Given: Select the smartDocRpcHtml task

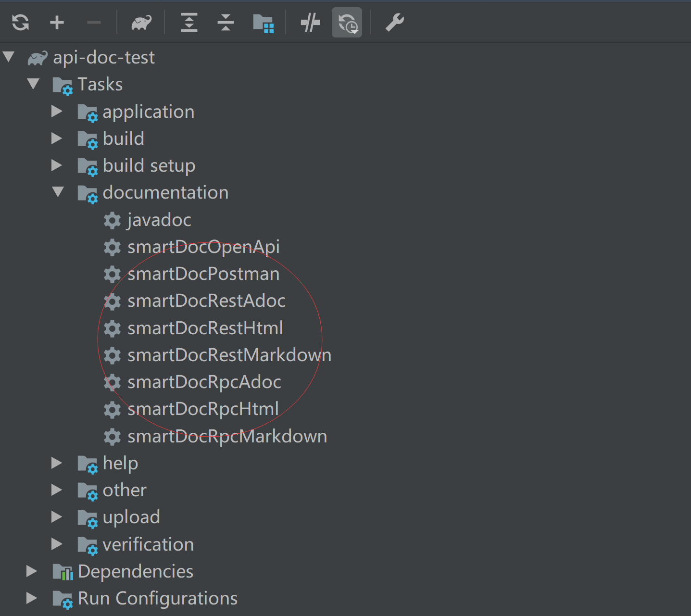Looking at the screenshot, I should click(203, 410).
